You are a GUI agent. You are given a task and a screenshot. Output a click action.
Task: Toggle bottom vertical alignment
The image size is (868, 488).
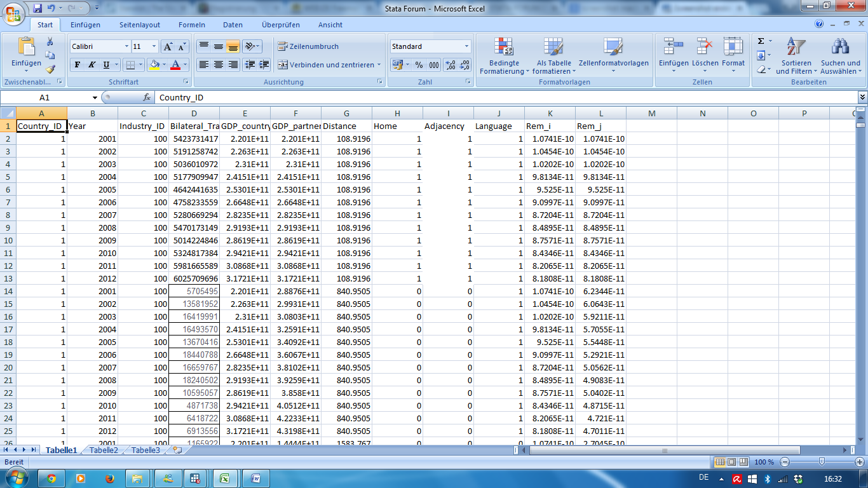(x=233, y=46)
